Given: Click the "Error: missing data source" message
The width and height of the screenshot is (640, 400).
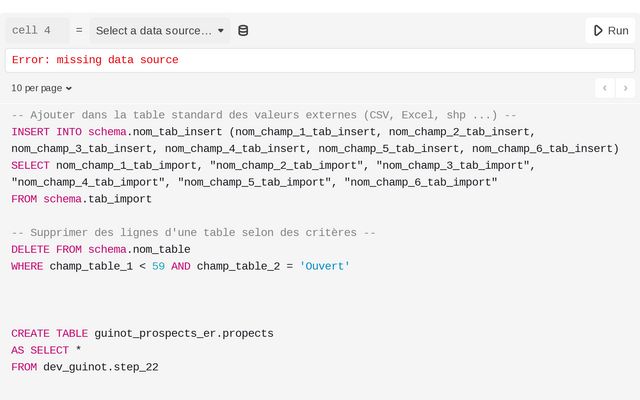Looking at the screenshot, I should [x=95, y=60].
